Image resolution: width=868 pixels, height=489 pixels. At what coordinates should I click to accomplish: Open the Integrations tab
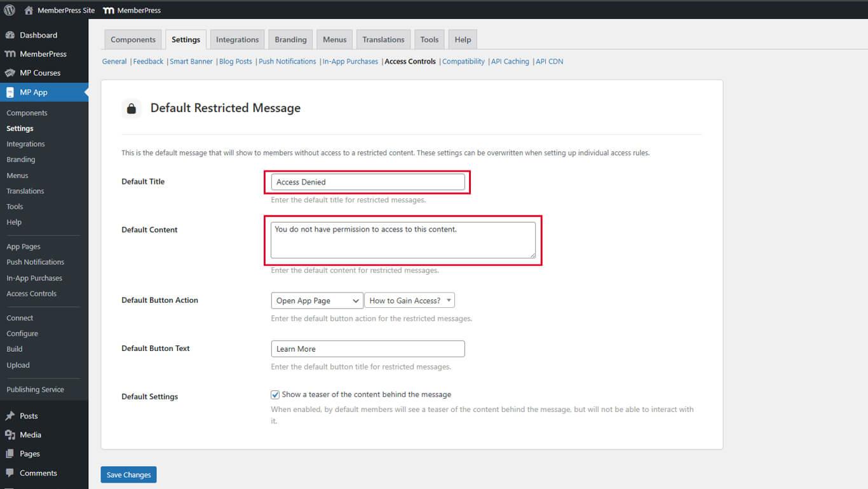click(x=237, y=39)
